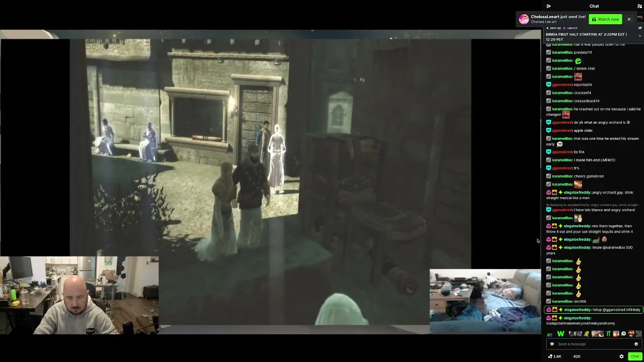Click inside the Send a message field
Viewport: 644px width, 362px height.
594,344
